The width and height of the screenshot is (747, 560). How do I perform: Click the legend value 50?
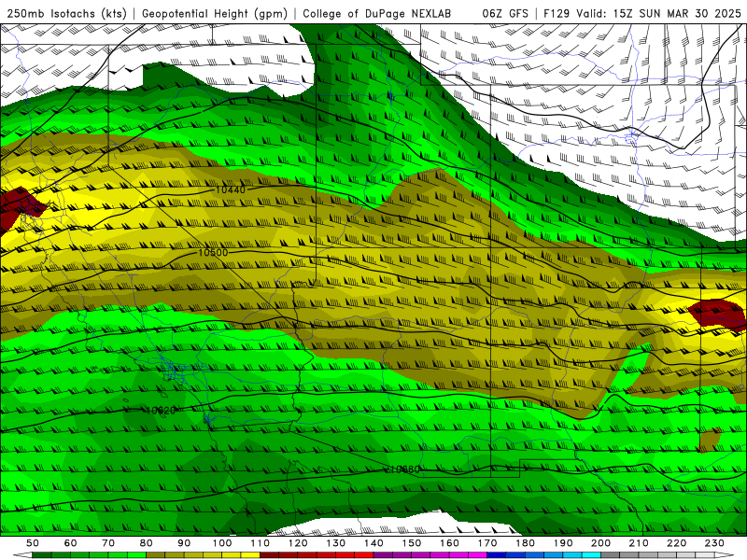33,543
